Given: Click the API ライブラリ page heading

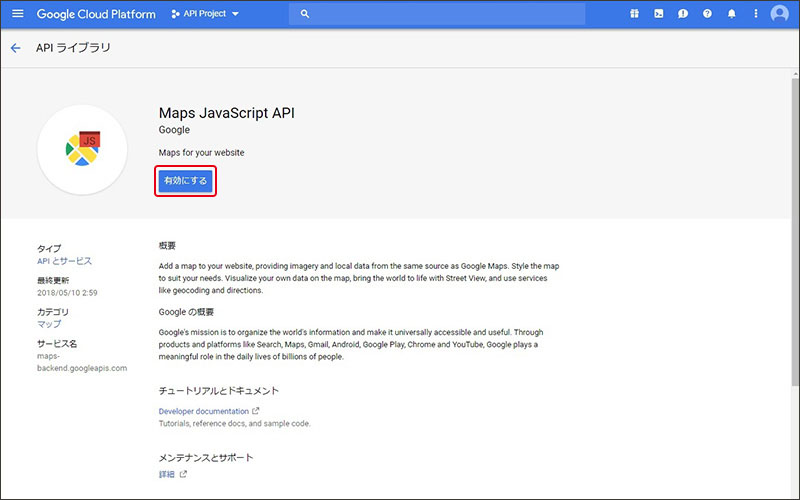Looking at the screenshot, I should 73,48.
